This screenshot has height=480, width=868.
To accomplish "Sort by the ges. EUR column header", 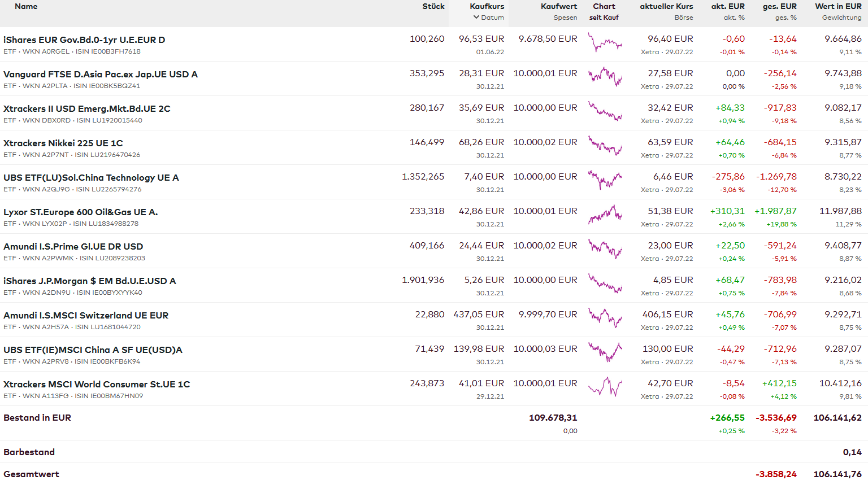I will [779, 6].
